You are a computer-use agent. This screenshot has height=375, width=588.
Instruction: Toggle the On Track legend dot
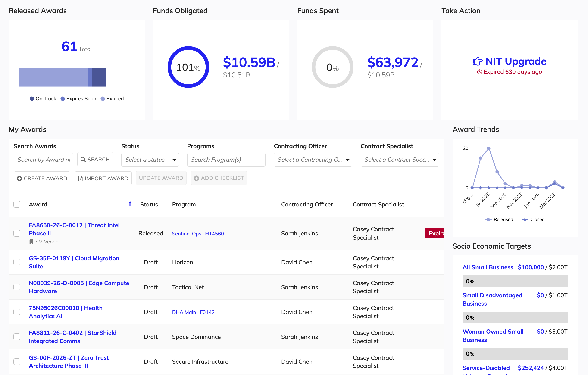(x=32, y=99)
